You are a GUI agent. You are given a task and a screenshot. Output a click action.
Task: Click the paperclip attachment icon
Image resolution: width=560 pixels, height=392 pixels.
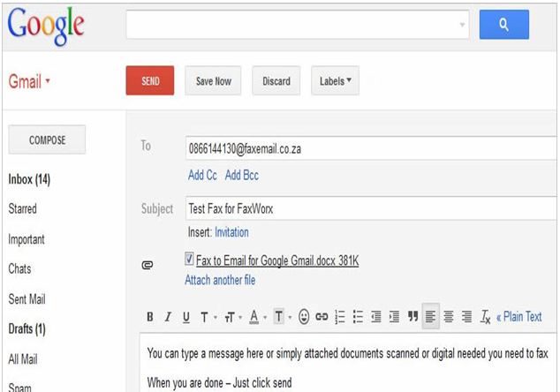coord(148,265)
